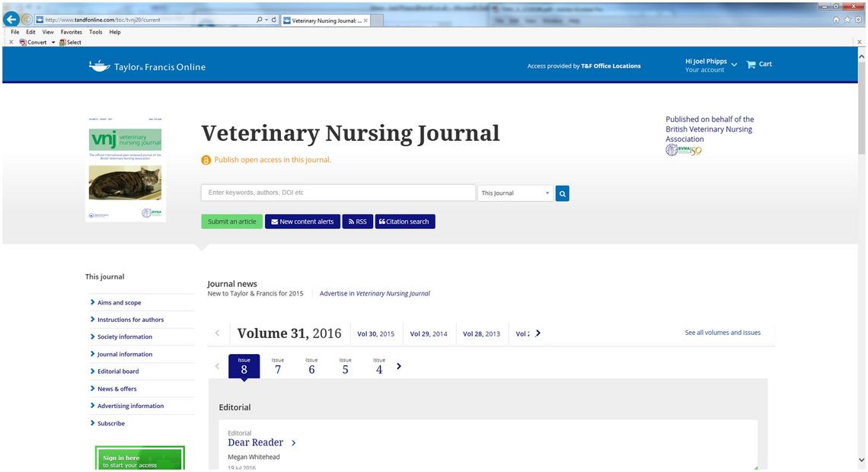Close the Convert toolbar with the X

click(11, 42)
